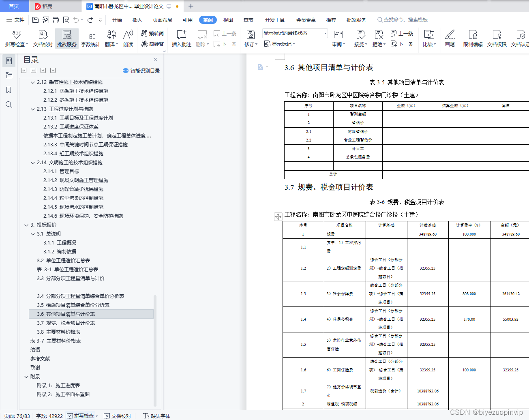Click the save icon in quick access toolbar
The height and width of the screenshot is (420, 529).
pos(35,20)
